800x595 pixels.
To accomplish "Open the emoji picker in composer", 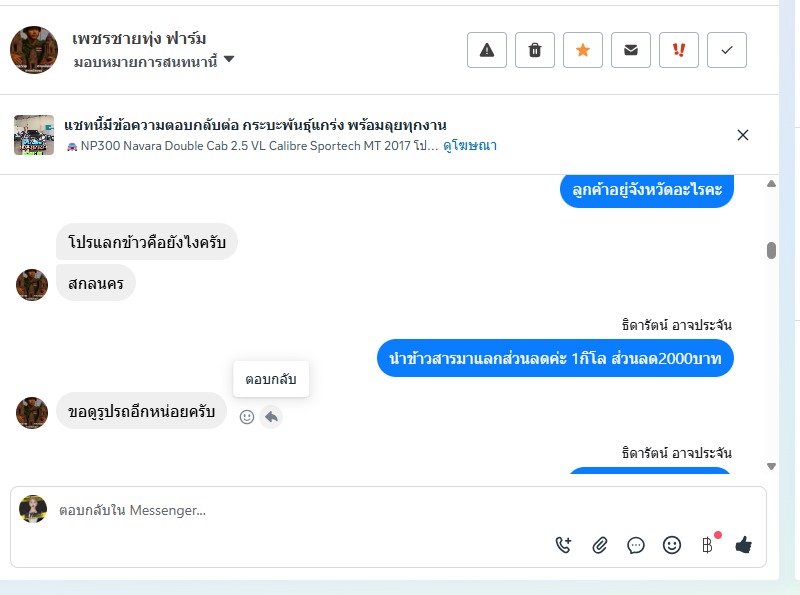I will (x=672, y=545).
